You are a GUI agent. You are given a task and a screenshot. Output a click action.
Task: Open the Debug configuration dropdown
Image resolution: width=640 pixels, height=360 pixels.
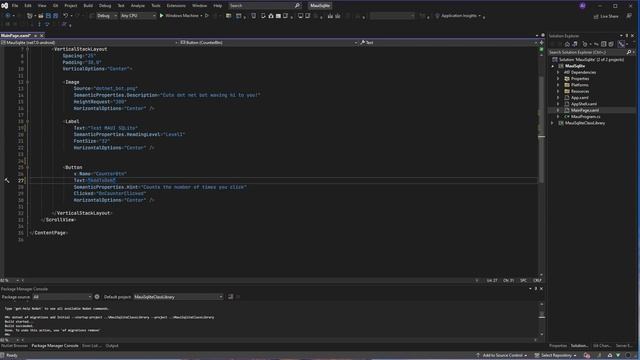(x=107, y=16)
